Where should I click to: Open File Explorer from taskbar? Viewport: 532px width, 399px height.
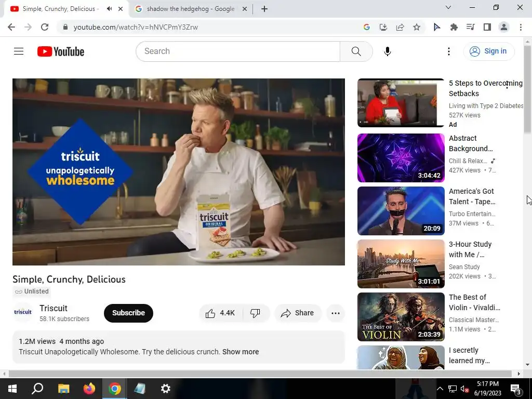pos(63,389)
